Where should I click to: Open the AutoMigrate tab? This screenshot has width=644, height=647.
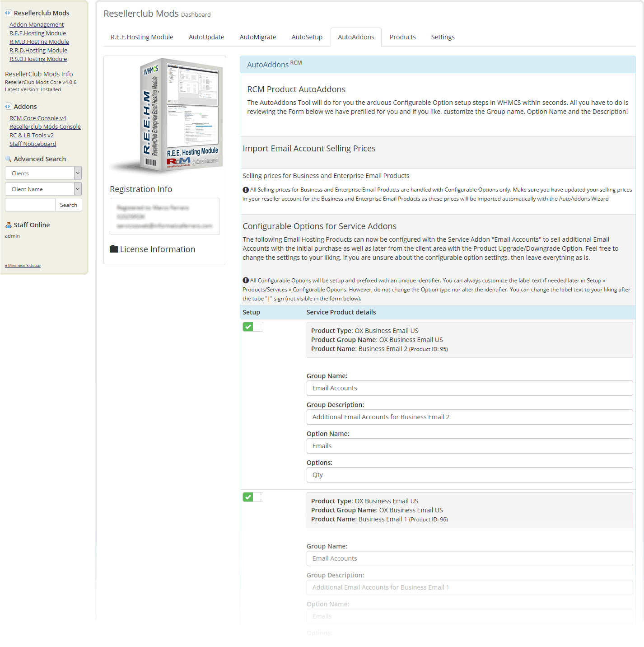(x=258, y=37)
